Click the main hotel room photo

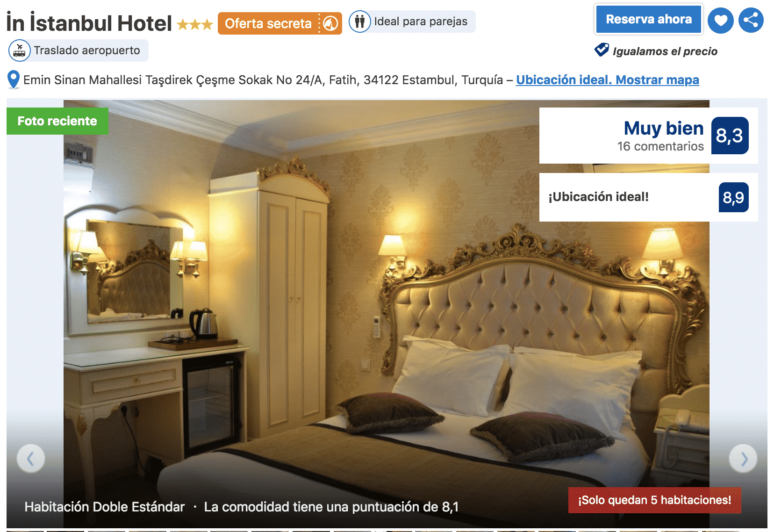pos(387,314)
